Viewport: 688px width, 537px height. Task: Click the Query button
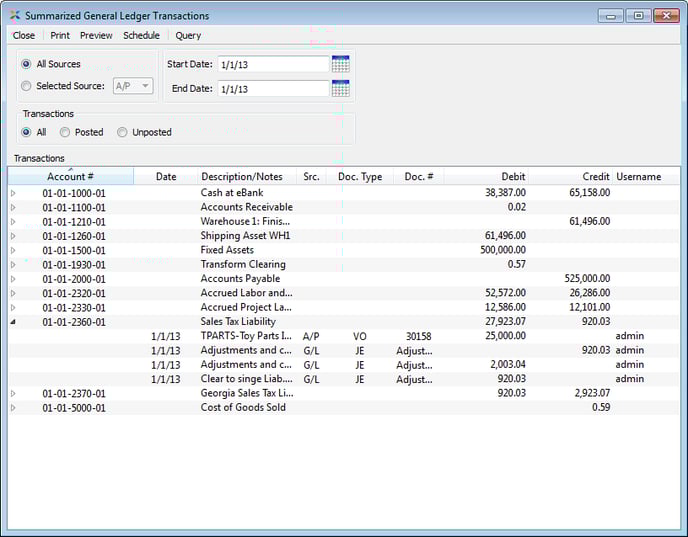click(188, 35)
